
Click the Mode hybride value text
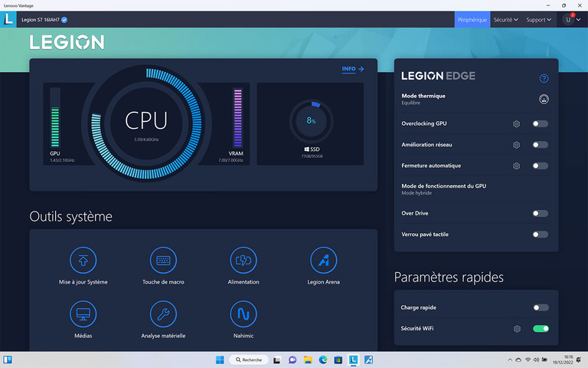[416, 193]
